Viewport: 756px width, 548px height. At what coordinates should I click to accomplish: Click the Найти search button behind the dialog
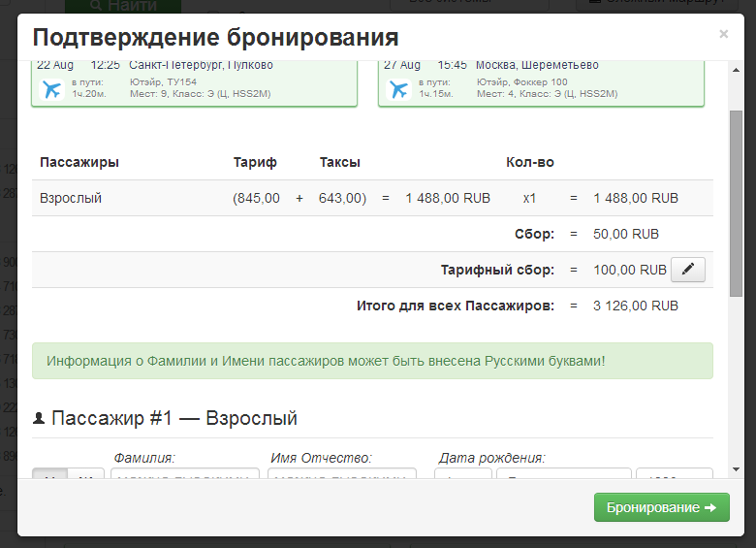[123, 6]
